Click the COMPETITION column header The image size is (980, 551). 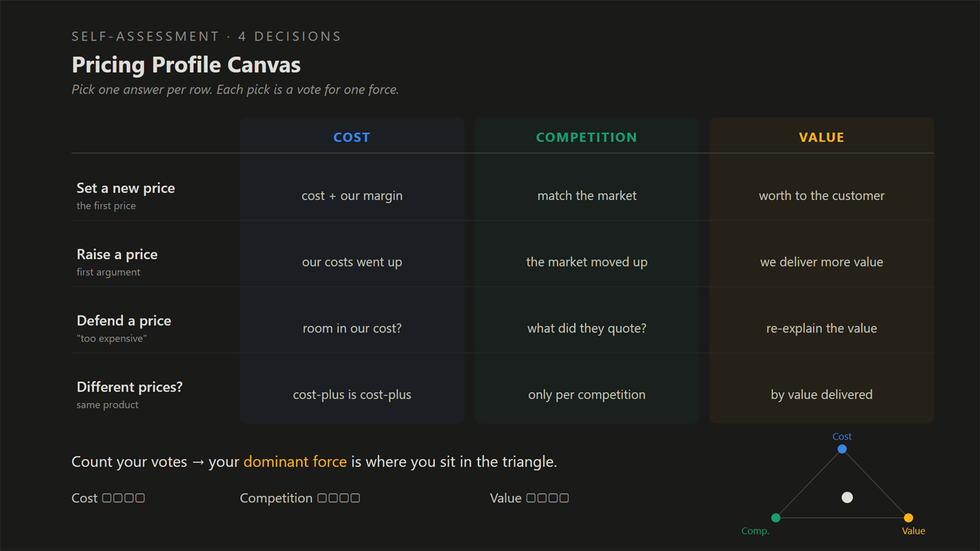coord(587,137)
